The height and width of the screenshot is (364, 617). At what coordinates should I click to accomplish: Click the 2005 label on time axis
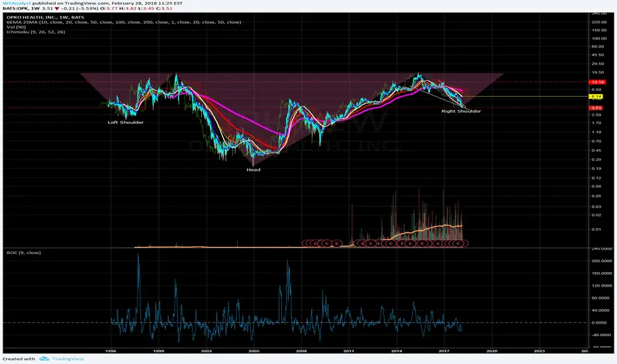[254, 351]
